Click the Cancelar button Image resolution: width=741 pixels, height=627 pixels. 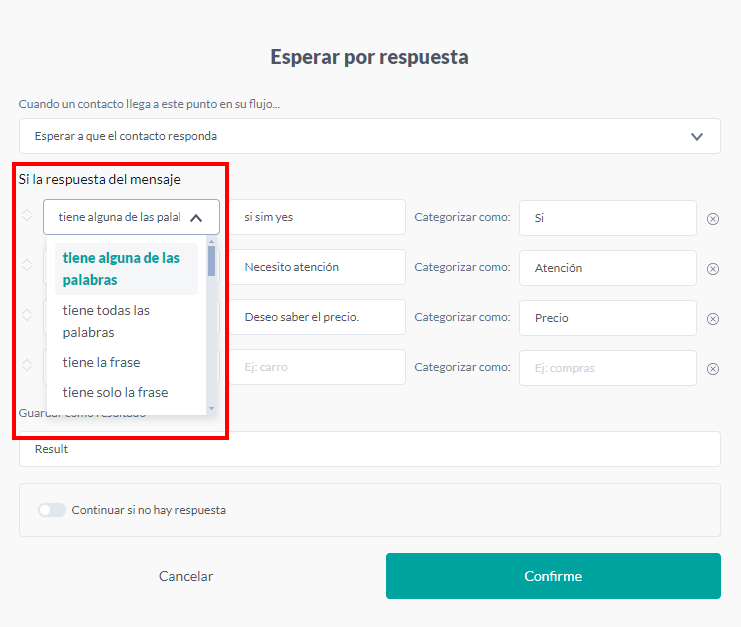point(186,576)
